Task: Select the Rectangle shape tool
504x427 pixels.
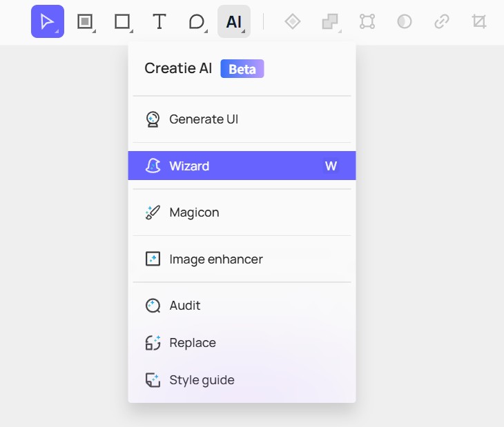Action: click(122, 21)
